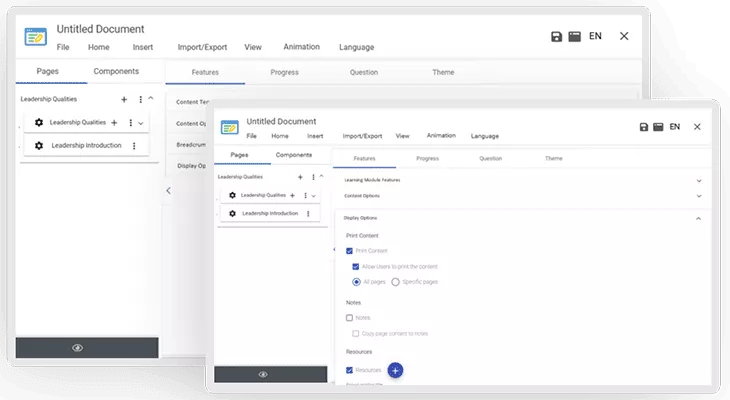The image size is (730, 400).
Task: Select Leadership Introduction page in front window
Action: [270, 213]
